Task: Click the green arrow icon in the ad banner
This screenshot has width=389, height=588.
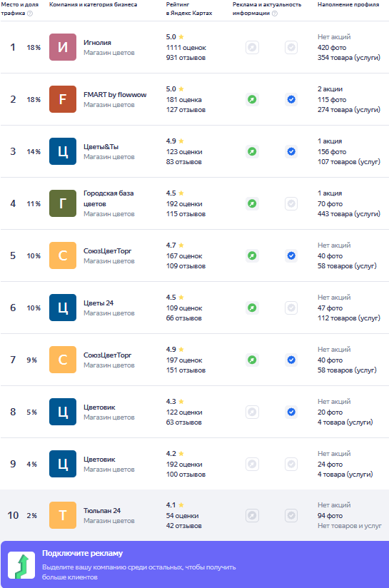Action: [x=21, y=565]
